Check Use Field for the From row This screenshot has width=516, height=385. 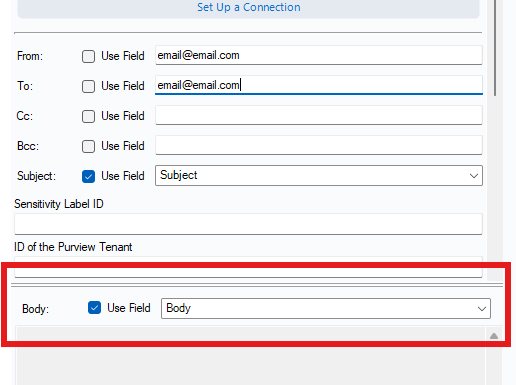[88, 56]
